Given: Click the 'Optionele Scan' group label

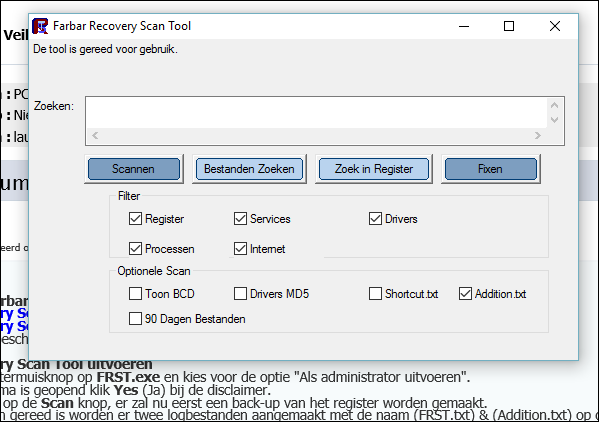Looking at the screenshot, I should [x=154, y=271].
